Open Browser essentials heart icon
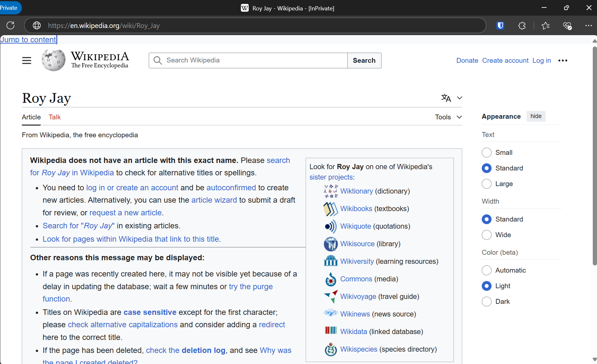The height and width of the screenshot is (364, 597). [567, 25]
